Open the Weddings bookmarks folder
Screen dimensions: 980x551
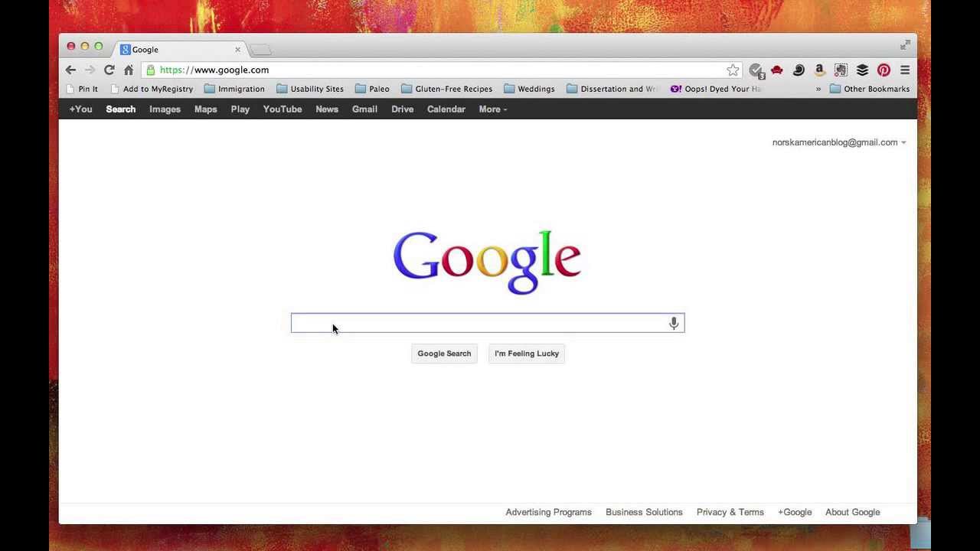[529, 89]
